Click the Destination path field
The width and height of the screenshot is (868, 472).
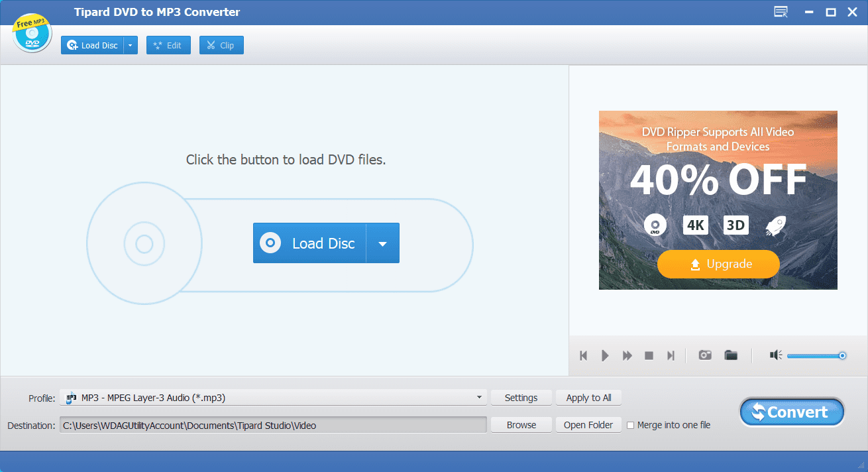tap(273, 425)
